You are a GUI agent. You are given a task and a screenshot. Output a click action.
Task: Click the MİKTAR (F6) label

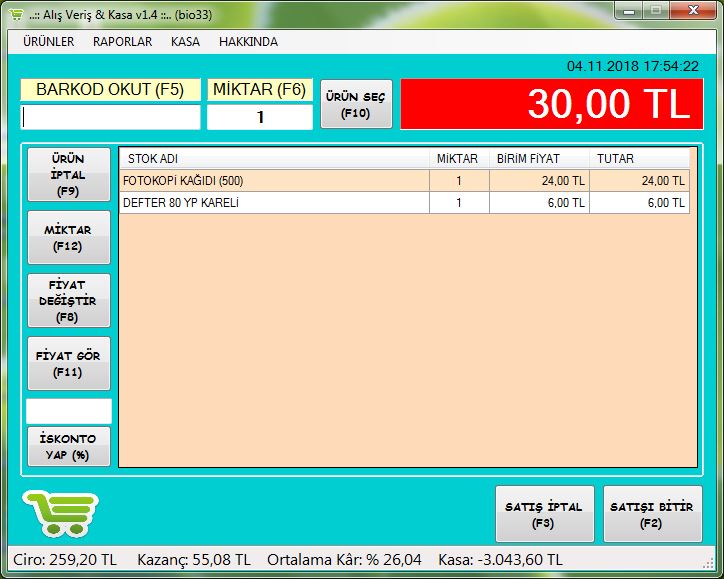click(260, 90)
